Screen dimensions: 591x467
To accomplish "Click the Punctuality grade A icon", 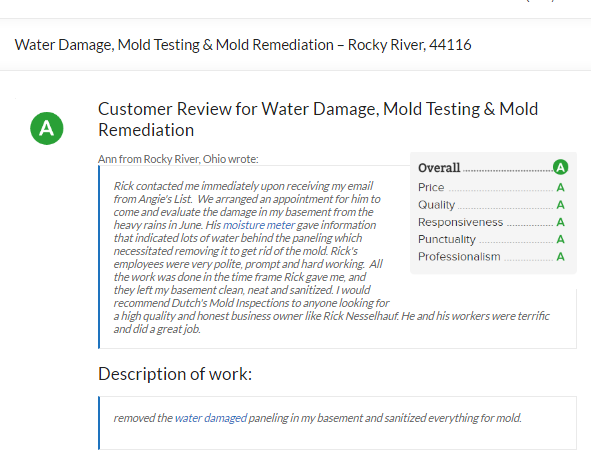I will click(560, 239).
